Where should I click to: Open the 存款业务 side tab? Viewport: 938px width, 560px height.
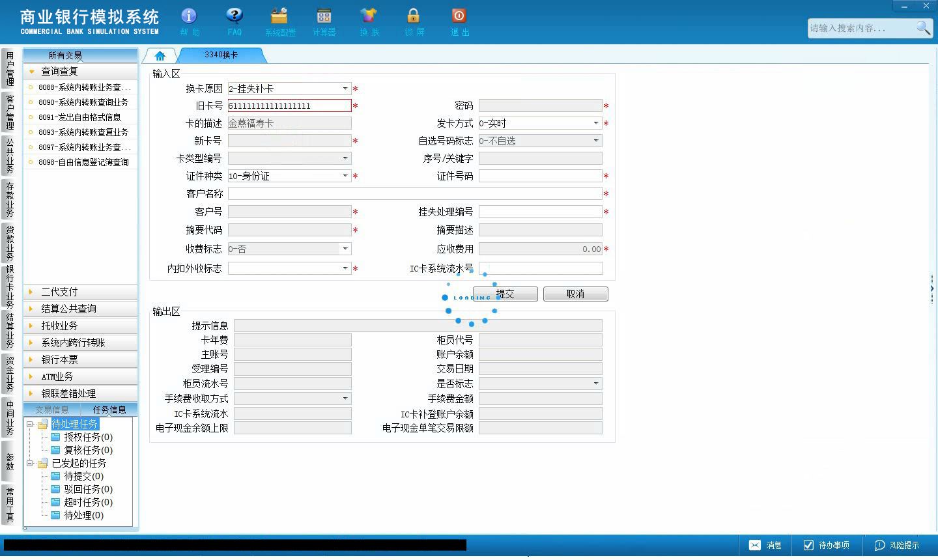[x=9, y=199]
